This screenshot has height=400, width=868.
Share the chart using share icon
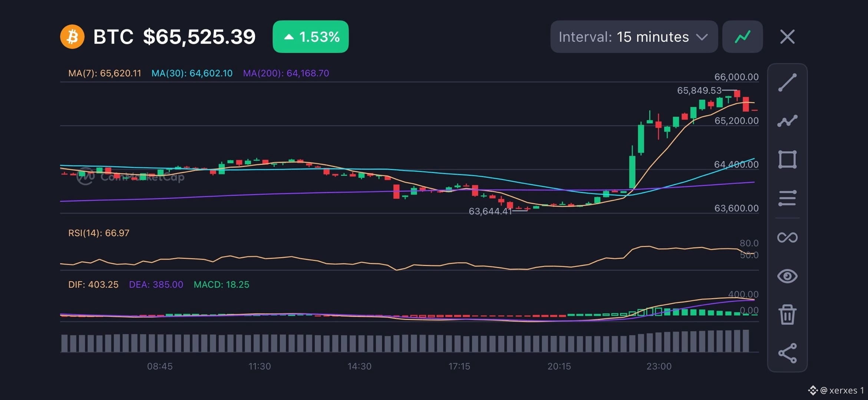(x=787, y=353)
